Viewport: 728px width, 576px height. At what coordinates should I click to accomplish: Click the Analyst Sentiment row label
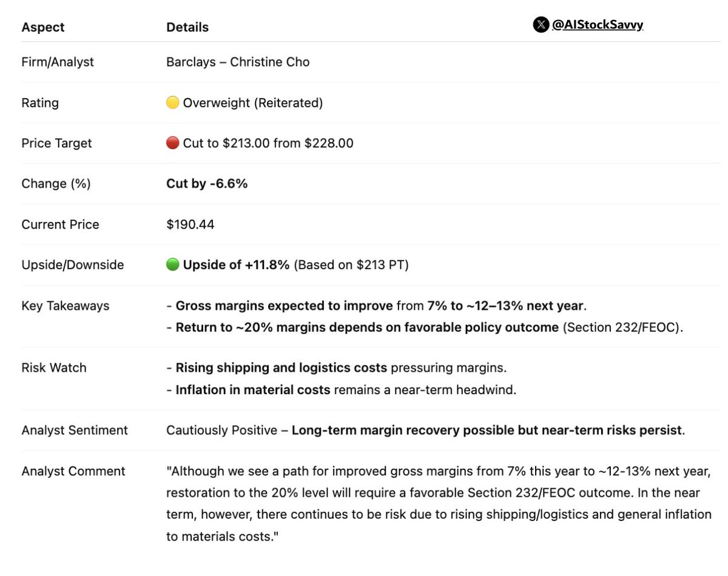[75, 430]
